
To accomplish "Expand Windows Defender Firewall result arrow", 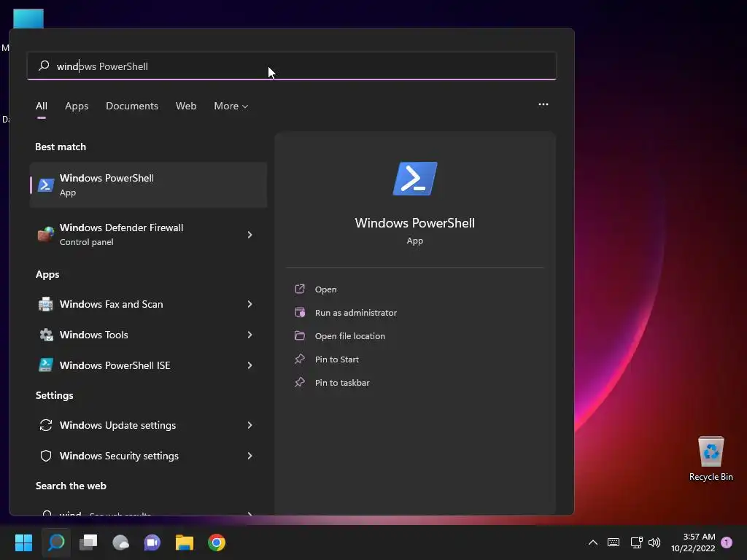I will tap(249, 234).
